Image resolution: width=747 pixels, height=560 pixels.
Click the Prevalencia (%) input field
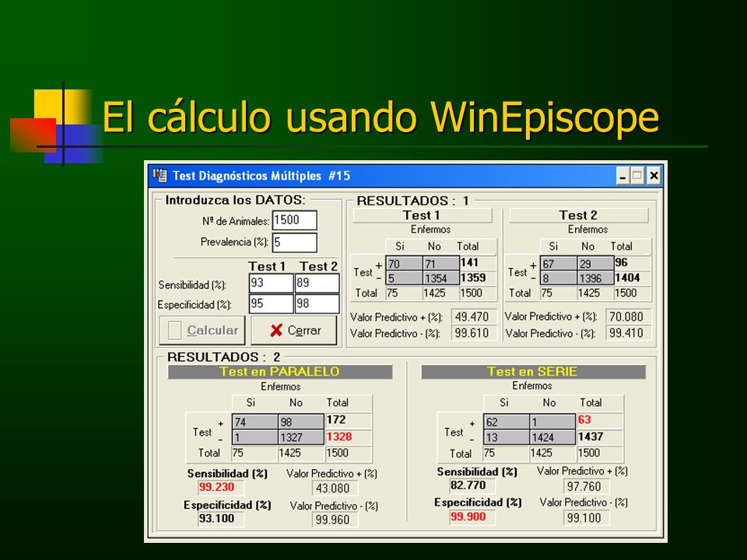point(294,243)
